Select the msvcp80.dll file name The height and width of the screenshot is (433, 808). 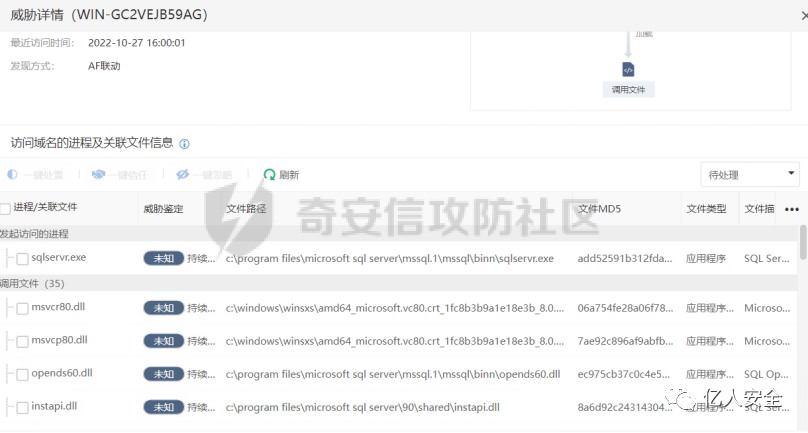pyautogui.click(x=59, y=340)
